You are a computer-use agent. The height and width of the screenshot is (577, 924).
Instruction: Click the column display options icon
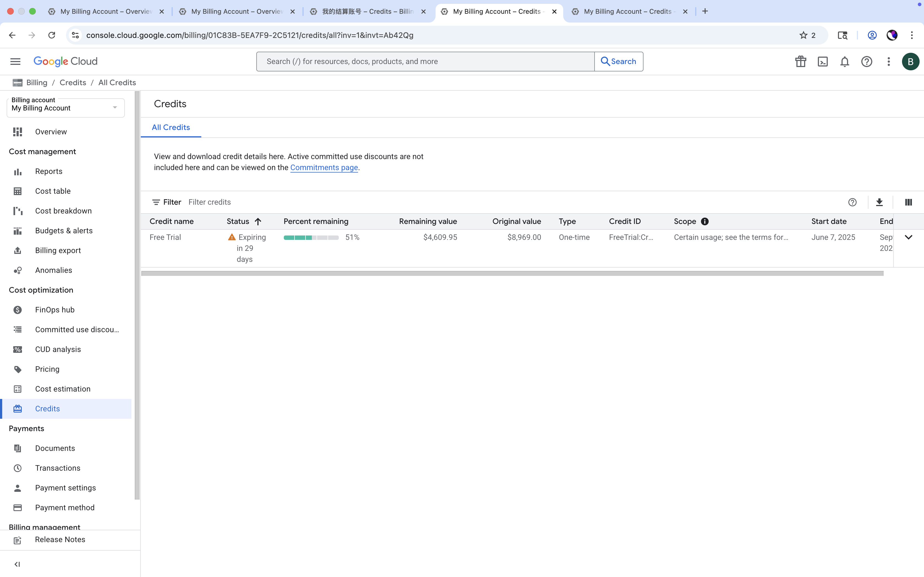click(x=908, y=202)
